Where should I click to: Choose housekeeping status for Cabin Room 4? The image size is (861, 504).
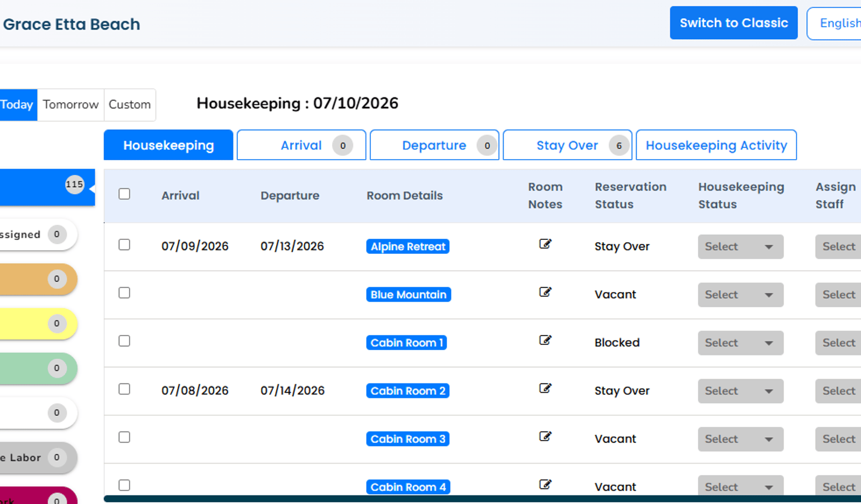(x=740, y=486)
